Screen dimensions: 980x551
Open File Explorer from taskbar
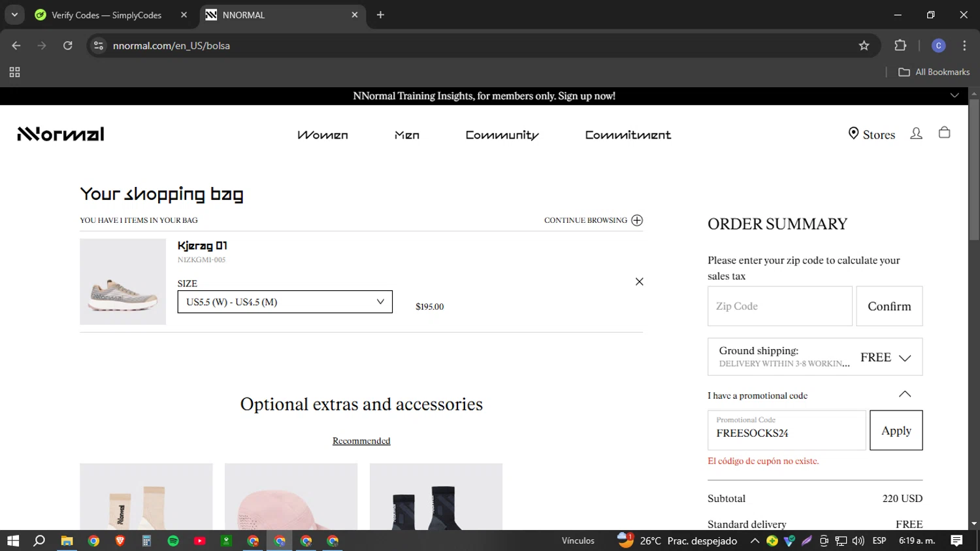pos(67,541)
